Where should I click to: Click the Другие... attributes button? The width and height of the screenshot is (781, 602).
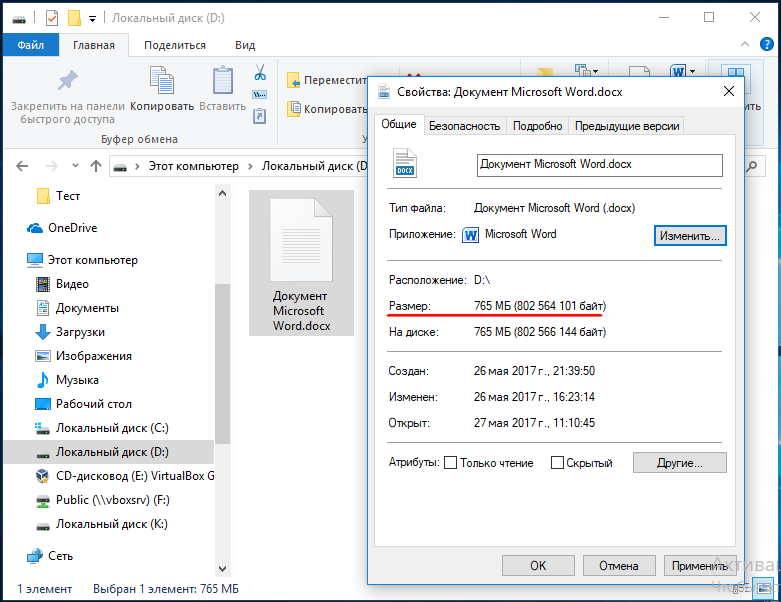(x=679, y=463)
